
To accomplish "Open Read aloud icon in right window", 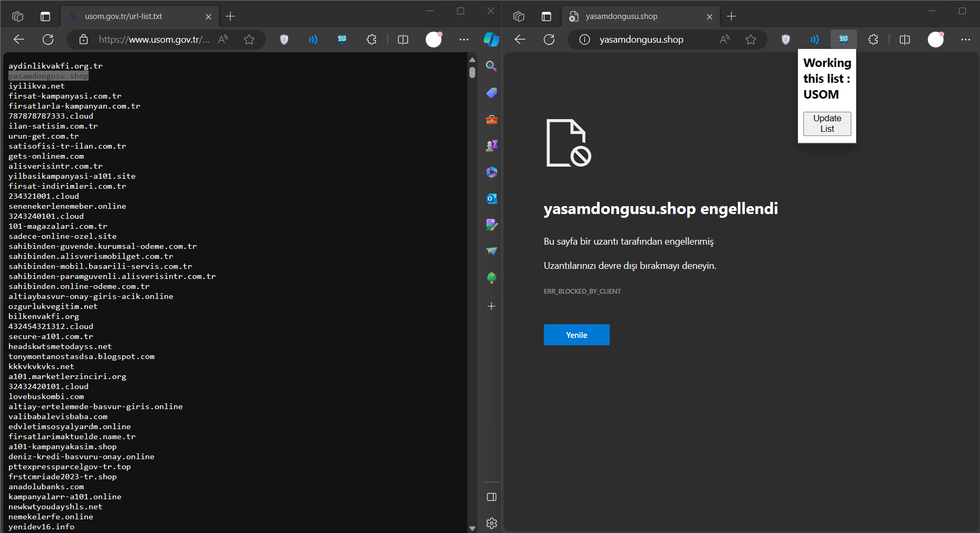I will 725,40.
